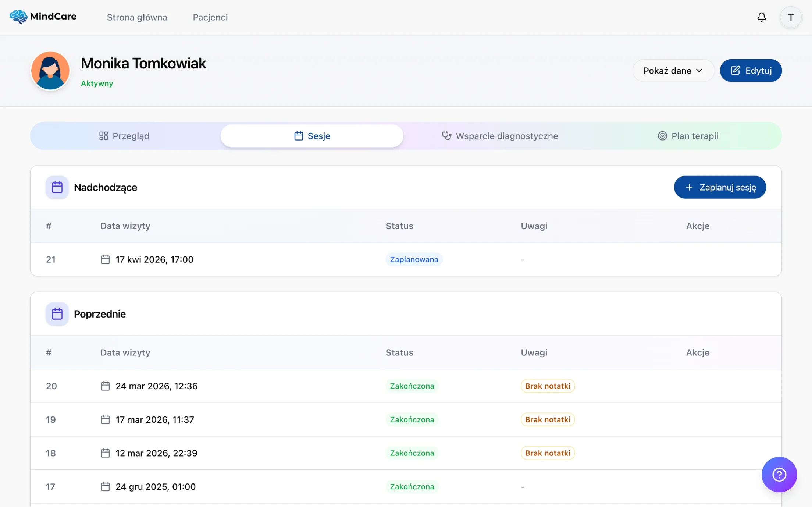Select the Sesje tab

tap(312, 136)
